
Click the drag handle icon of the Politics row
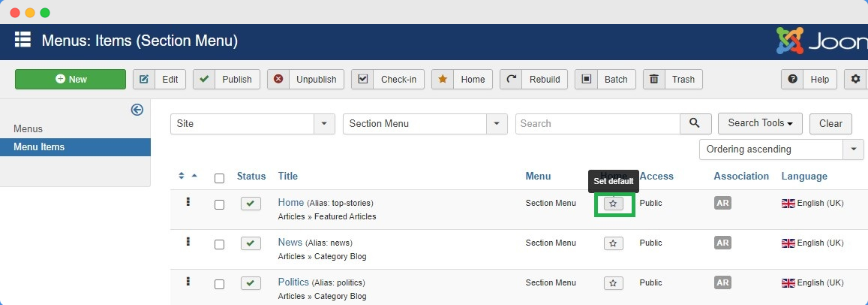188,282
